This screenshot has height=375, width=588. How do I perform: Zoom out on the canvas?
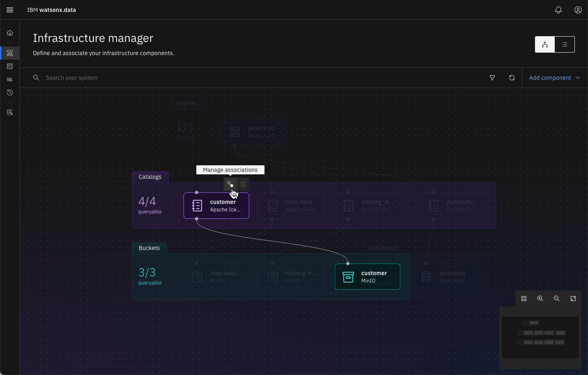coord(557,299)
